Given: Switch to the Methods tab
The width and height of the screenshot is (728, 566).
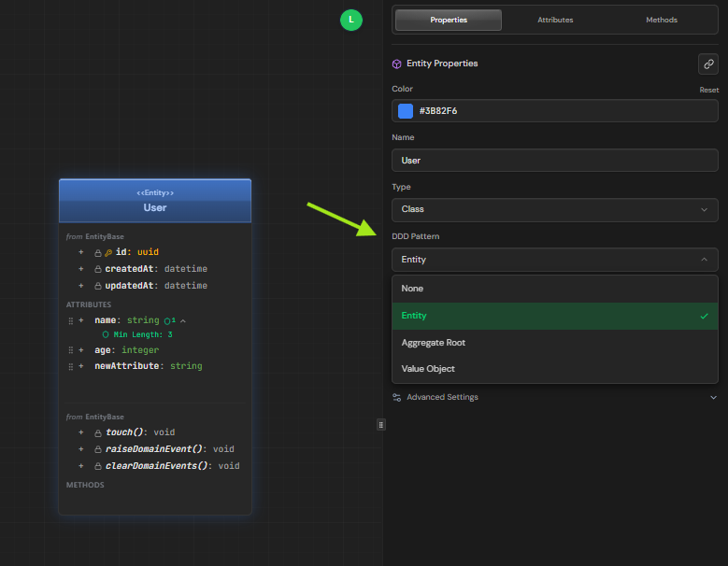Looking at the screenshot, I should [x=662, y=20].
